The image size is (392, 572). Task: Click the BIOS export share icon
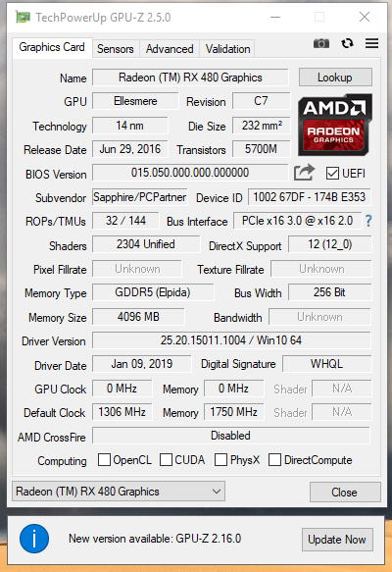coord(304,172)
